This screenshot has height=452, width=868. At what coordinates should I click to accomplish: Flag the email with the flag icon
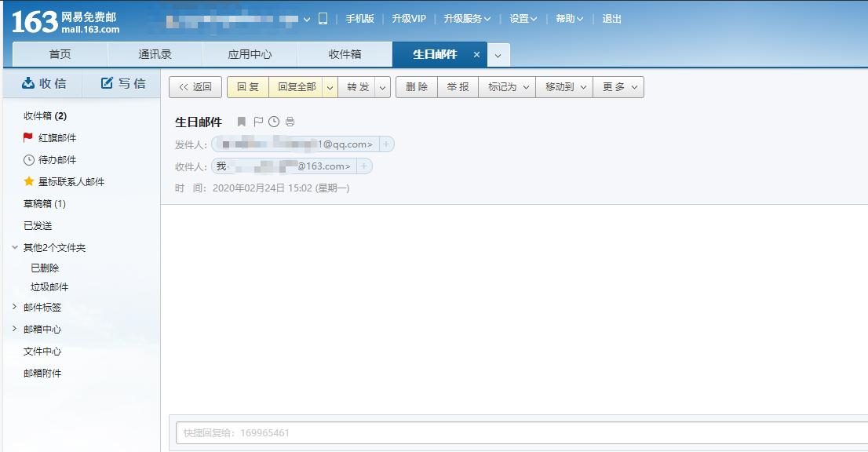(258, 122)
